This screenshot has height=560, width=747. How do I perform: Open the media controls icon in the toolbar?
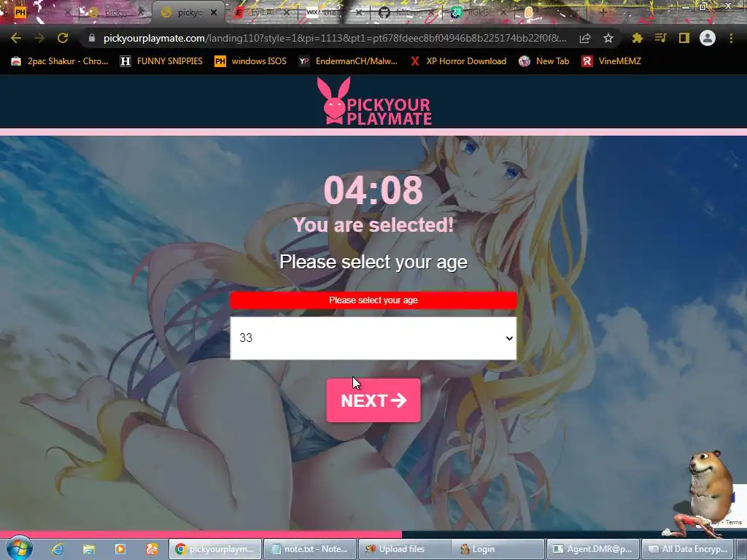(x=660, y=38)
